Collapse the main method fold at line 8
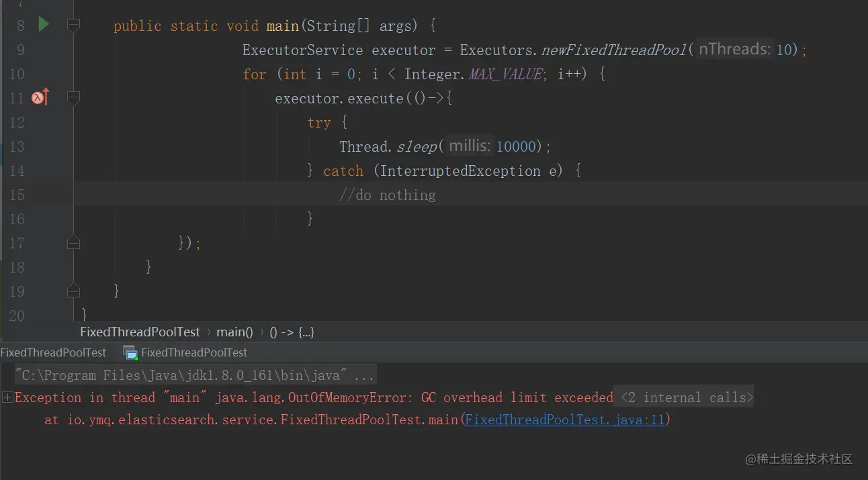 [x=74, y=26]
